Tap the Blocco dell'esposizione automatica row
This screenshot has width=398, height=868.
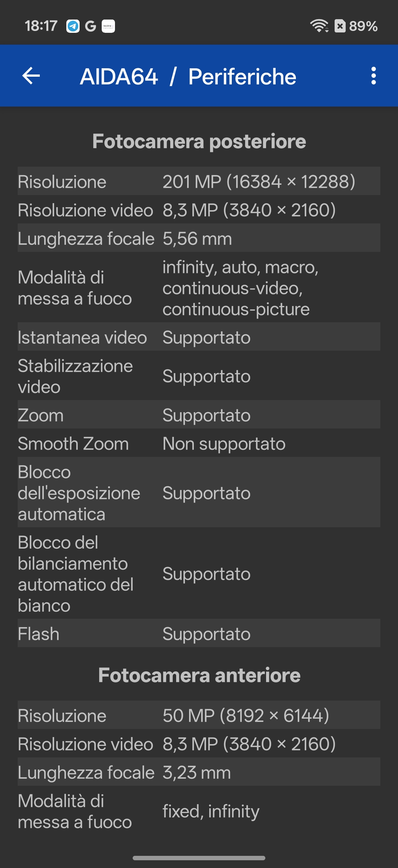click(199, 493)
